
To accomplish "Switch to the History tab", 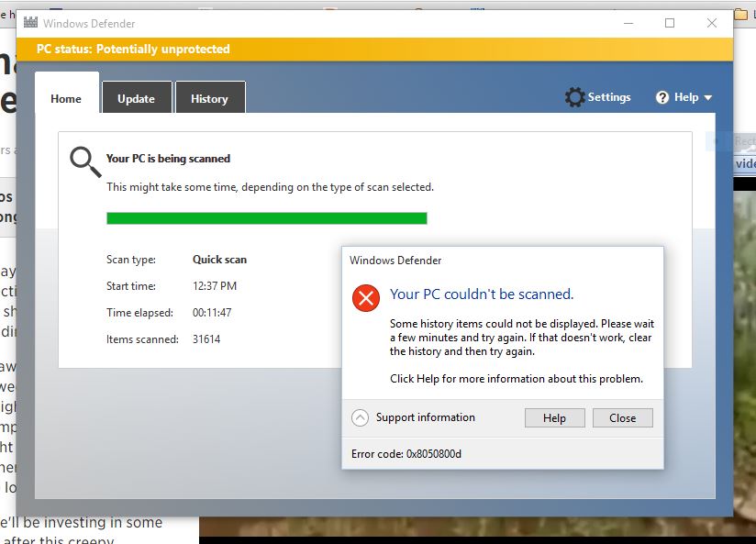I will point(210,98).
